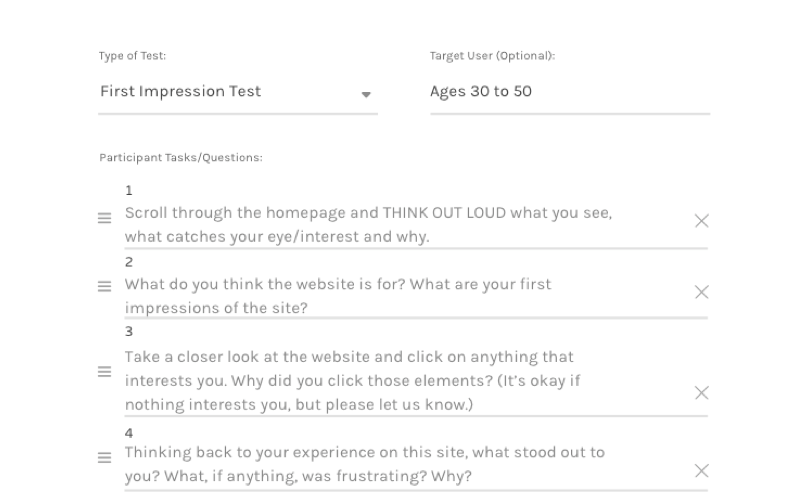
Task: Click the 'Type of Test:' label
Action: [x=132, y=56]
